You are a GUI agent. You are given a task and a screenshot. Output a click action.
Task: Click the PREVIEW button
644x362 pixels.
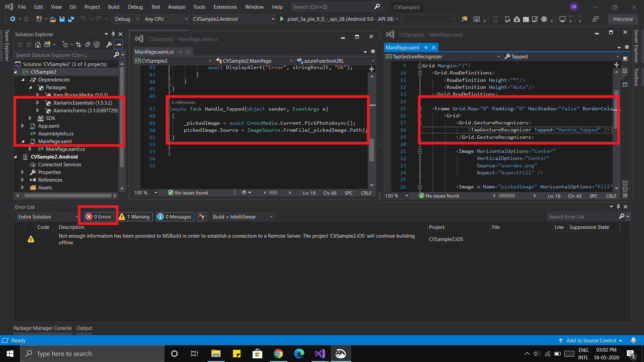point(623,19)
